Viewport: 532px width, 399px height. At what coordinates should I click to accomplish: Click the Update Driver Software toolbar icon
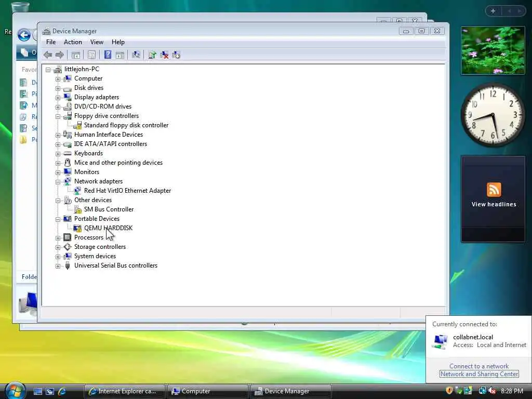(152, 55)
